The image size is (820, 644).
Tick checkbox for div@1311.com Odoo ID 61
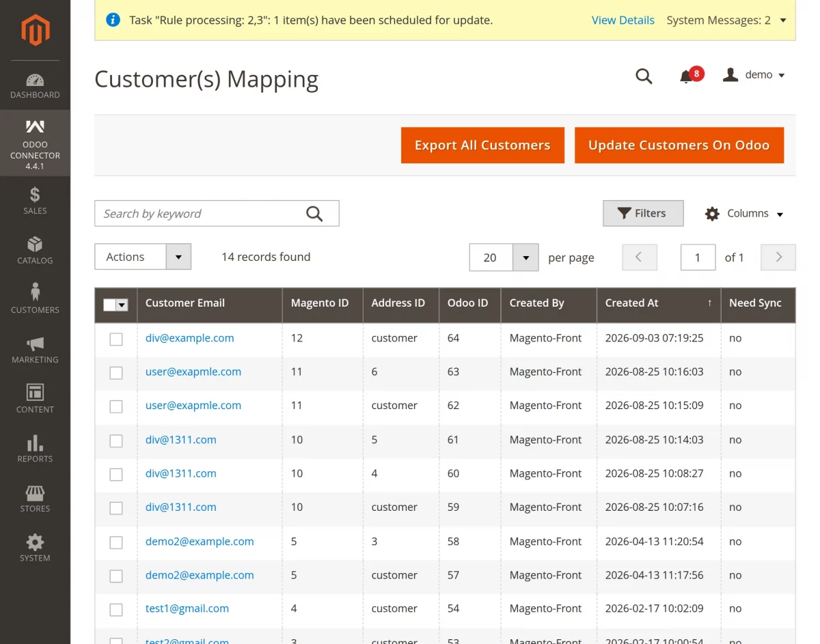(116, 440)
